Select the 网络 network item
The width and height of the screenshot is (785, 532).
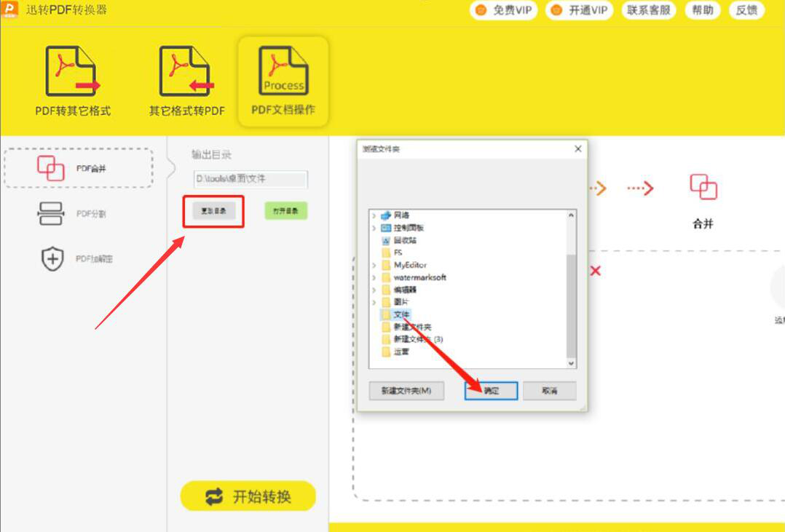pos(401,215)
